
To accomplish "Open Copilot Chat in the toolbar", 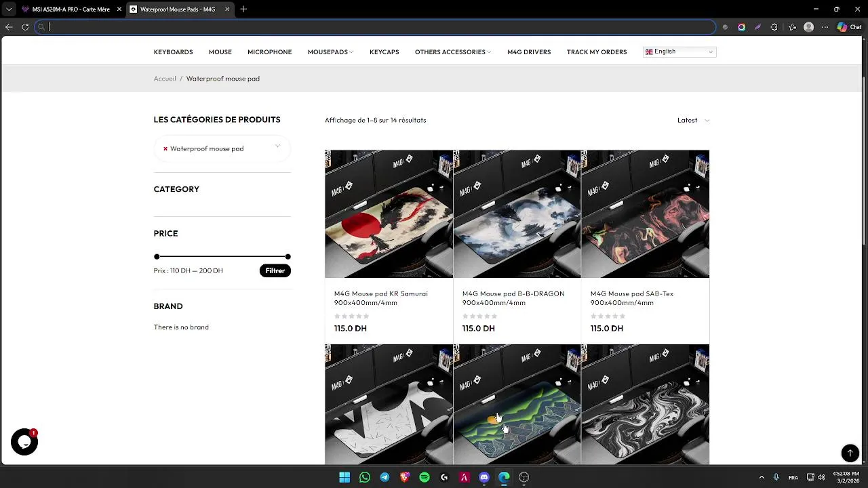I will (x=849, y=27).
